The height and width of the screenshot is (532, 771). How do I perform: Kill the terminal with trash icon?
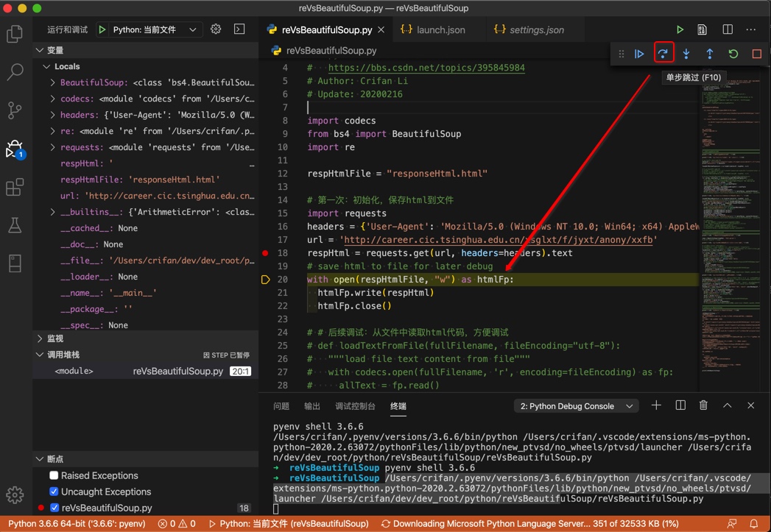click(704, 405)
